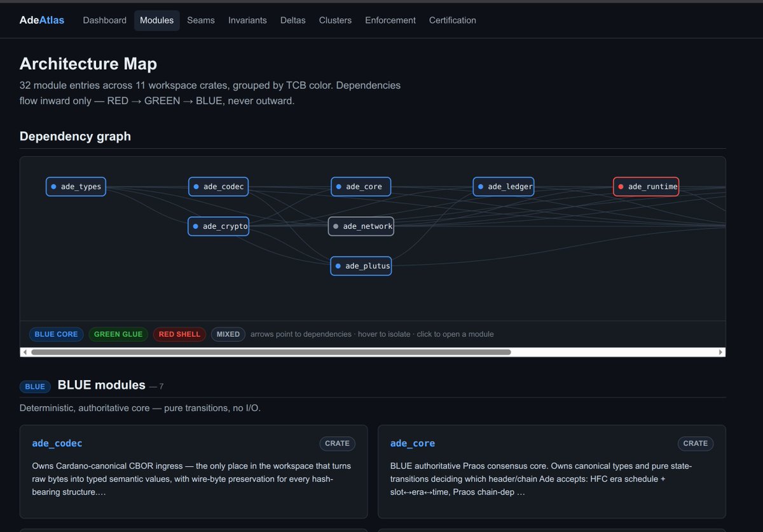Click the ade_ledger graph node

click(503, 187)
